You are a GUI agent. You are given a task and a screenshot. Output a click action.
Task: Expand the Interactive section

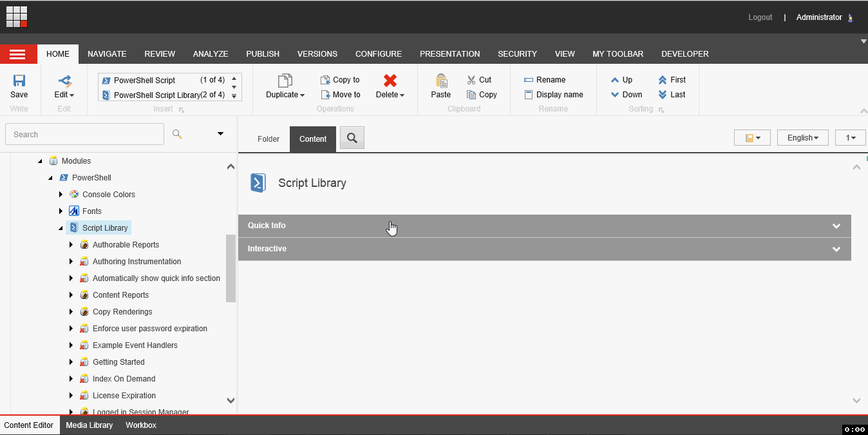click(545, 249)
